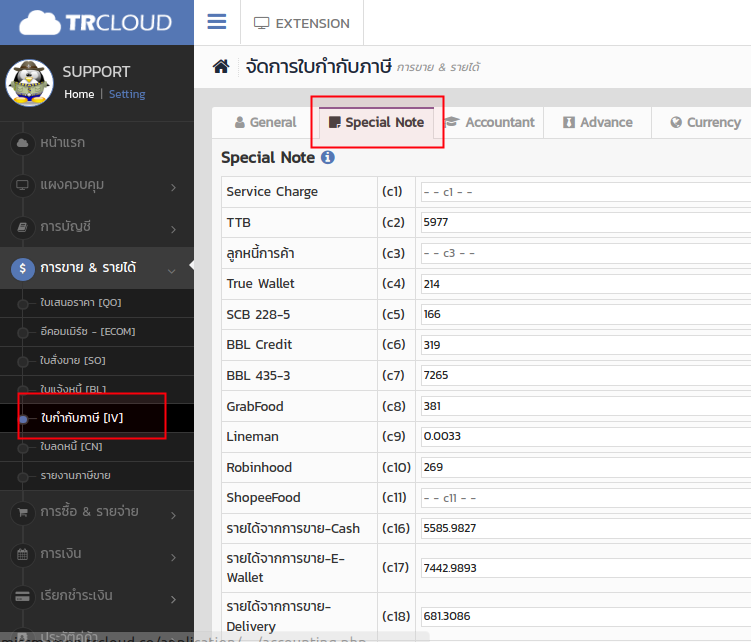Expand the เรียกชำระเงิน menu chevron
Screen dimensions: 751x642
tap(173, 599)
